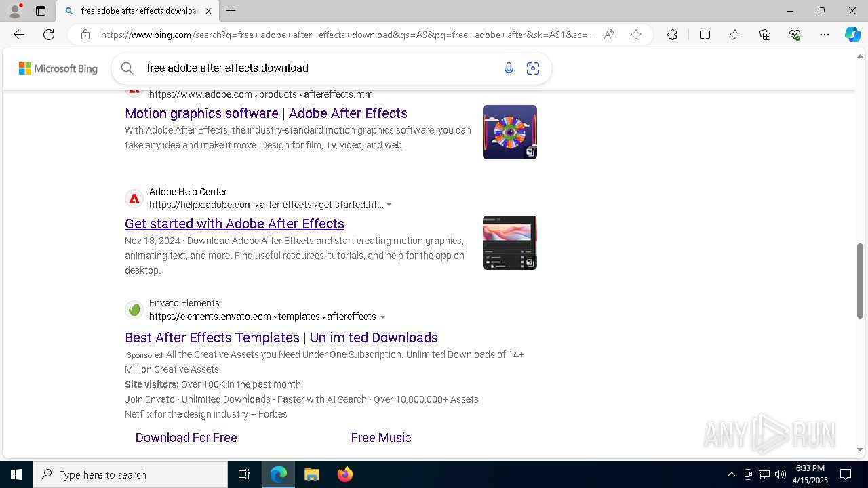Image resolution: width=868 pixels, height=488 pixels.
Task: Open the tab actions menu icon
Action: [x=41, y=11]
